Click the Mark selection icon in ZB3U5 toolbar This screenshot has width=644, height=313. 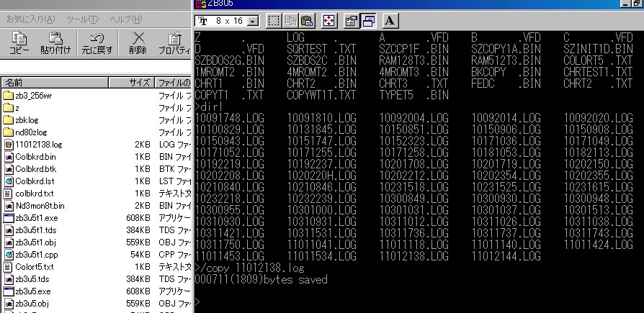pos(274,21)
